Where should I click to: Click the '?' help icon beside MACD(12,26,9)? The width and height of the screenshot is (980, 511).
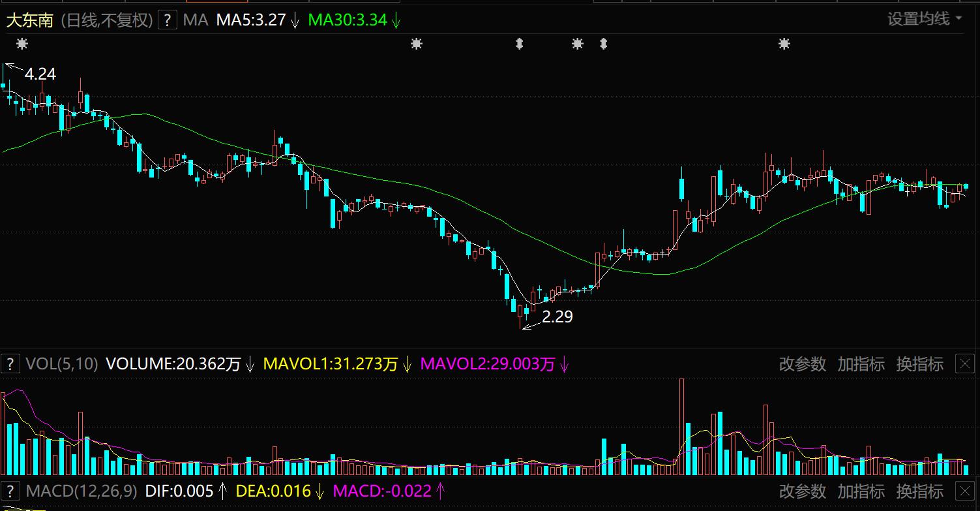pos(10,491)
